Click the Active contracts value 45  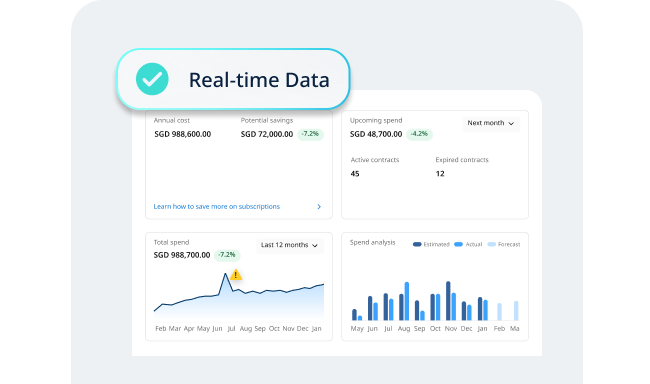pos(355,174)
